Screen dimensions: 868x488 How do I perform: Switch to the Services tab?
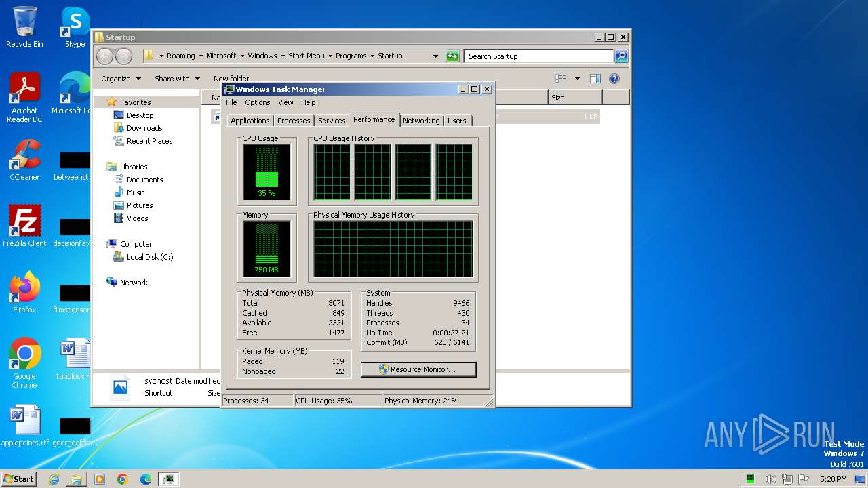(x=332, y=121)
